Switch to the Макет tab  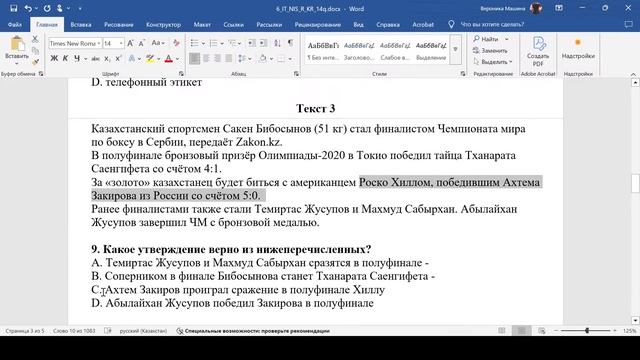click(202, 24)
